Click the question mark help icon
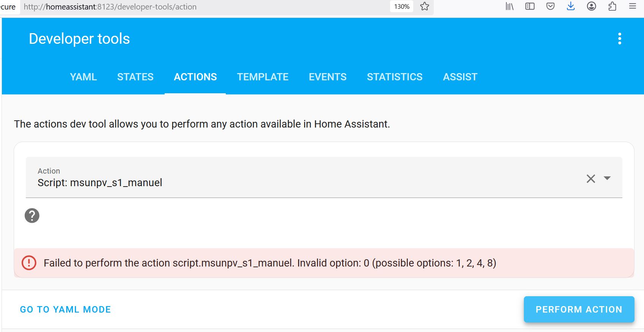The height and width of the screenshot is (332, 644). [32, 215]
